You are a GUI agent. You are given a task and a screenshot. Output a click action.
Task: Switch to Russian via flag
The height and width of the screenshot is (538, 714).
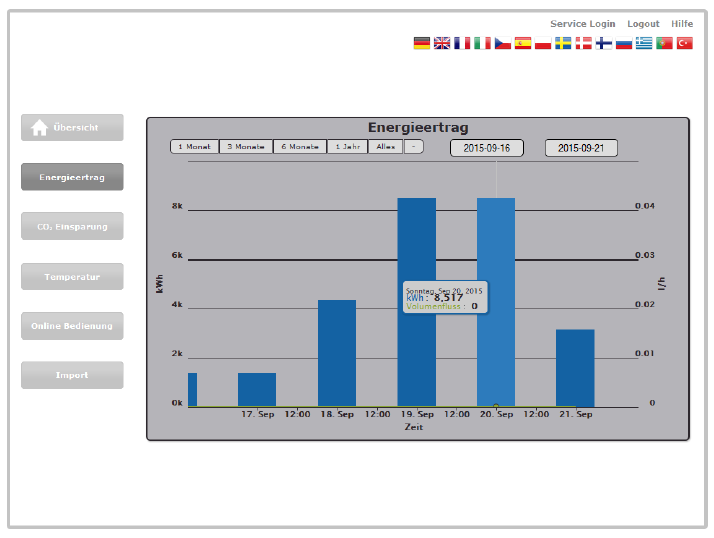(x=624, y=43)
